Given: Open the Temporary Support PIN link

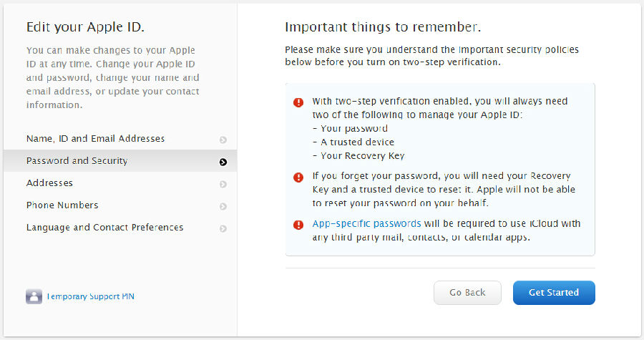Looking at the screenshot, I should click(x=90, y=296).
